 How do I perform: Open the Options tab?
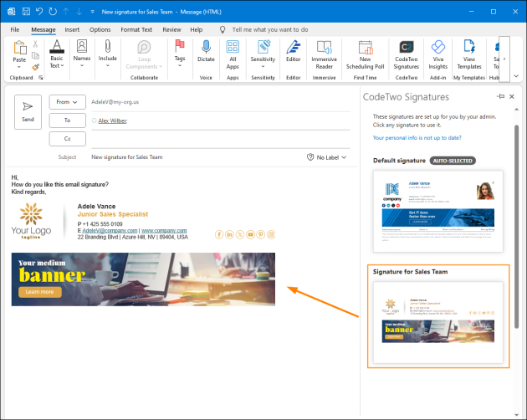(100, 29)
